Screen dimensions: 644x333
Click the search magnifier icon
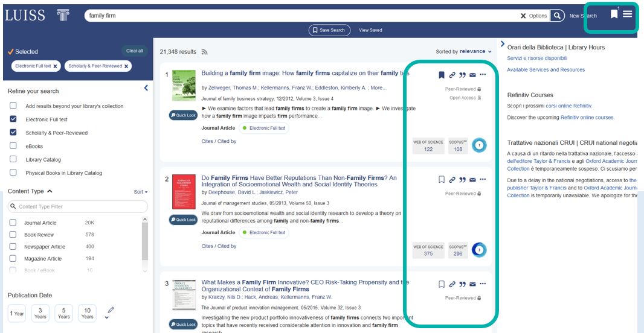point(557,16)
